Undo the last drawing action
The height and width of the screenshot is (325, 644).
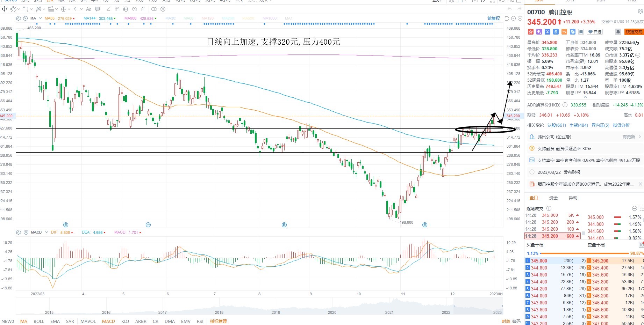[x=510, y=9]
